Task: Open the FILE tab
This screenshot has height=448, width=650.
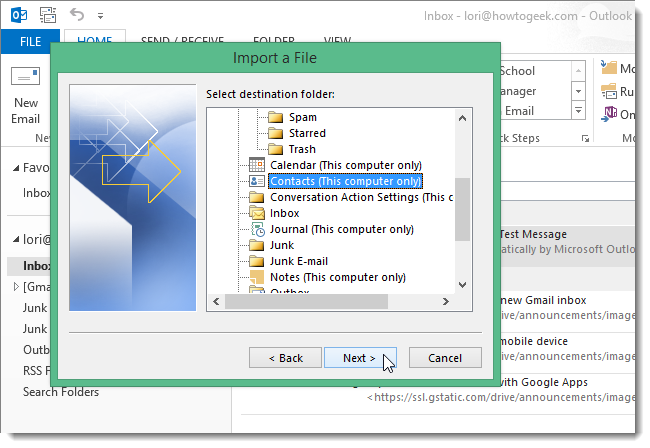Action: coord(30,41)
